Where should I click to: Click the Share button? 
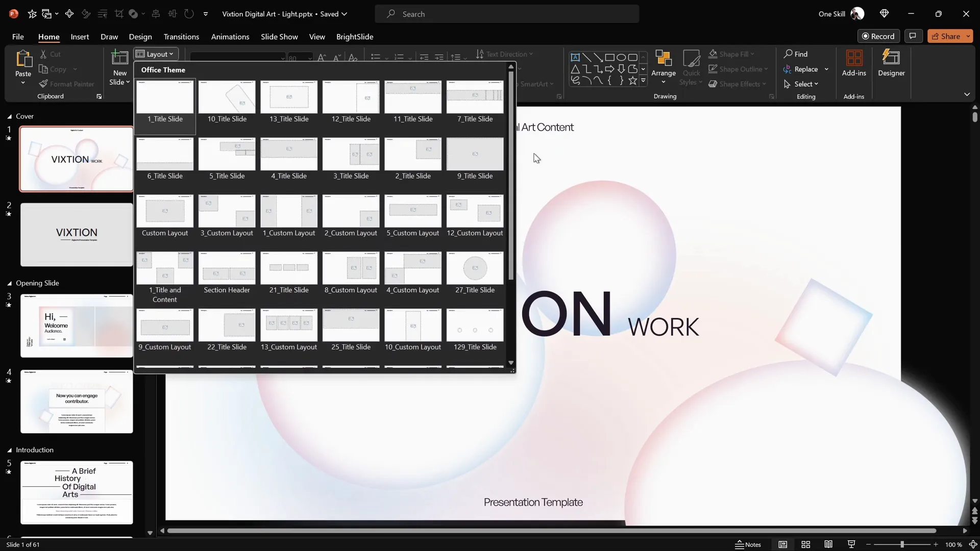(946, 36)
